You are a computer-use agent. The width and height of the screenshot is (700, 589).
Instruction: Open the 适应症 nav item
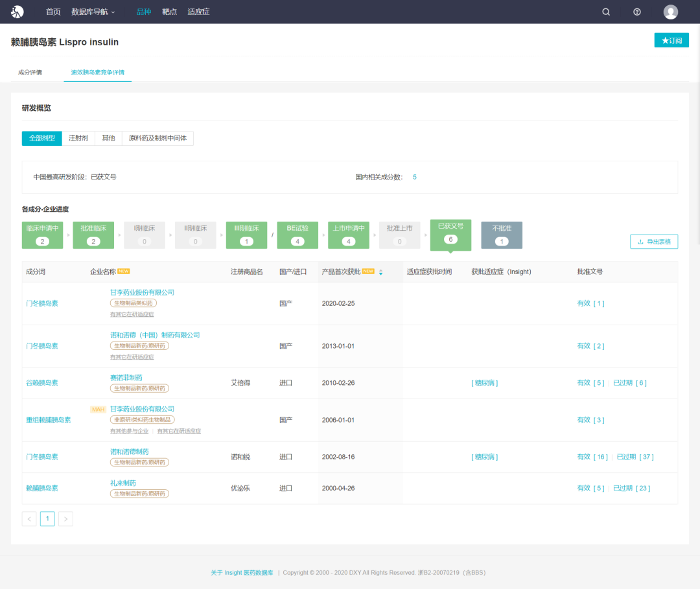pyautogui.click(x=198, y=12)
